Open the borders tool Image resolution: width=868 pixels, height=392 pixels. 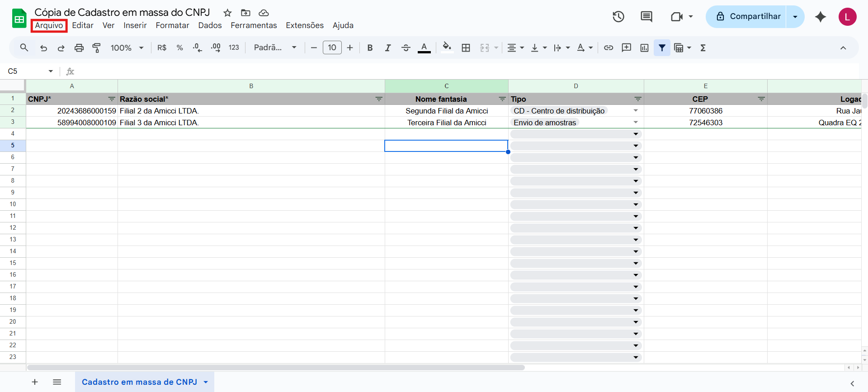[466, 48]
